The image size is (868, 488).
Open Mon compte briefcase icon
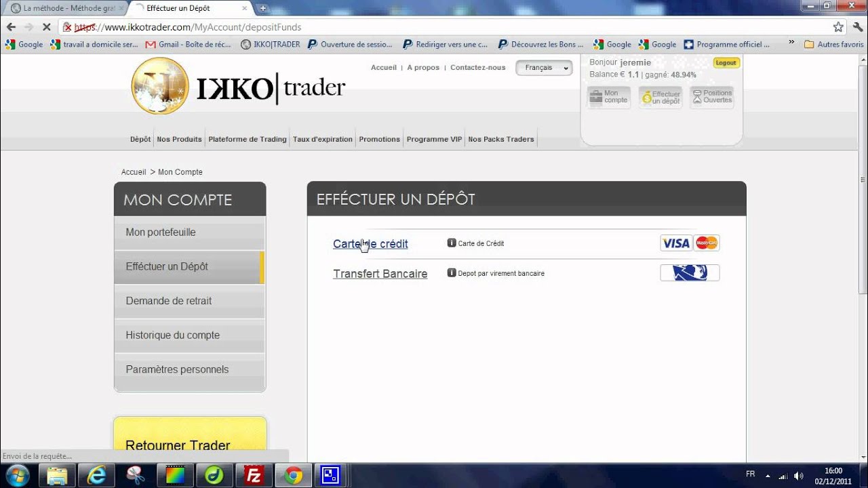(x=609, y=97)
